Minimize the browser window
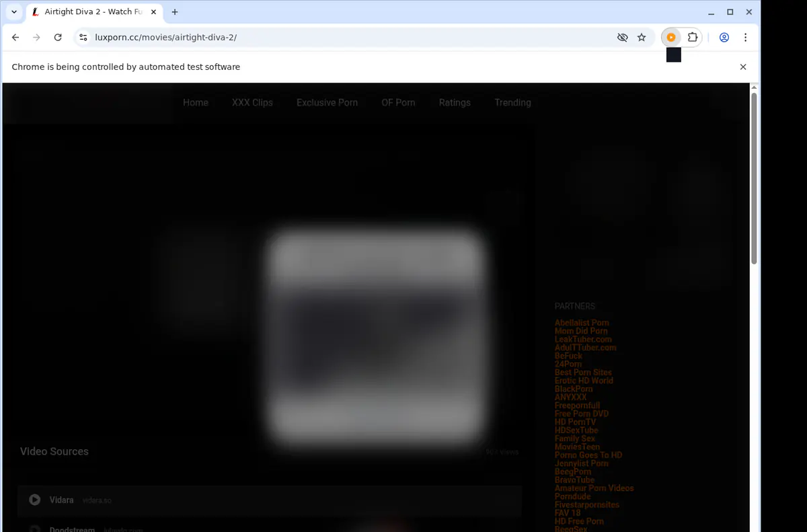The width and height of the screenshot is (807, 532). click(x=712, y=12)
